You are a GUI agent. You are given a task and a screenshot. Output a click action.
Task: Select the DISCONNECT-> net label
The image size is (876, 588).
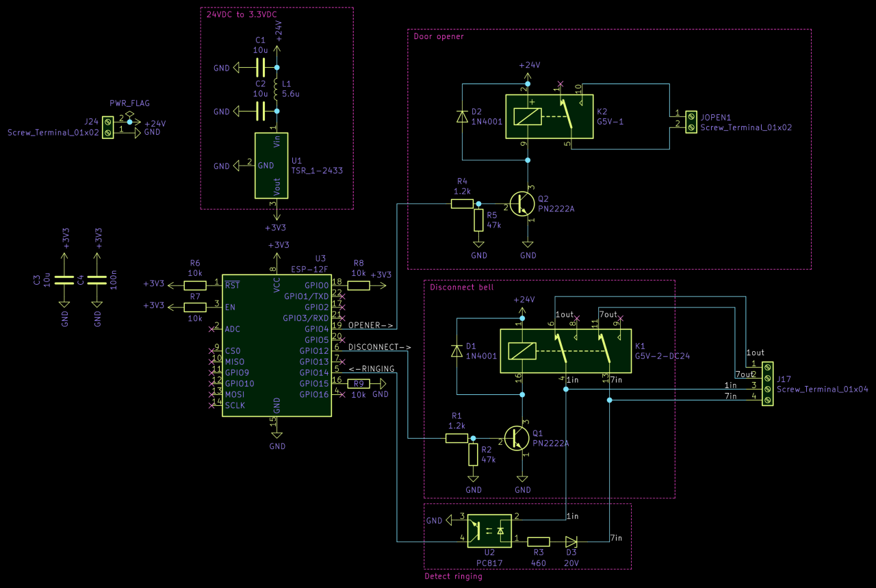coord(378,347)
